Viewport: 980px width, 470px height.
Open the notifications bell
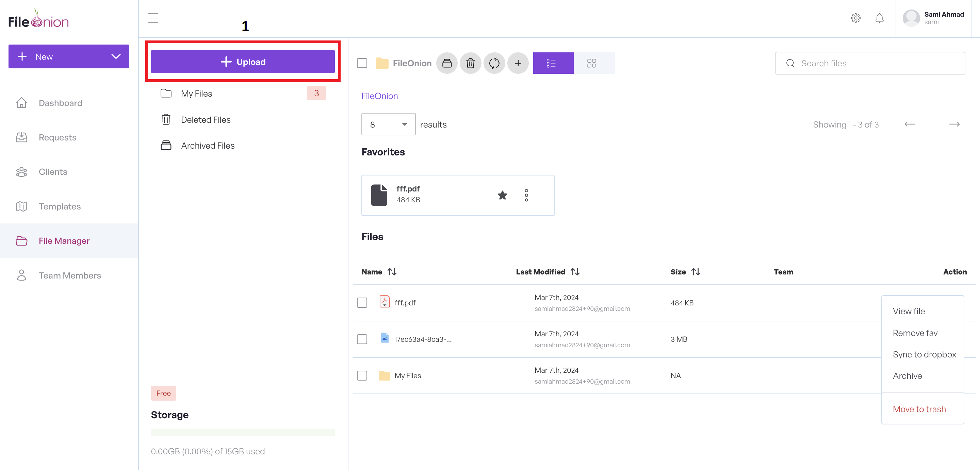coord(879,18)
